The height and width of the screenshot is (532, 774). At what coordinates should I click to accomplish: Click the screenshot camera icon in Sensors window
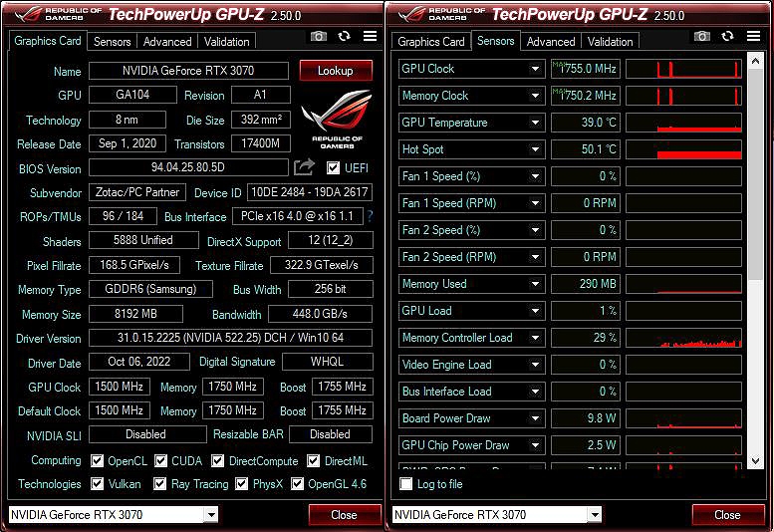[702, 36]
